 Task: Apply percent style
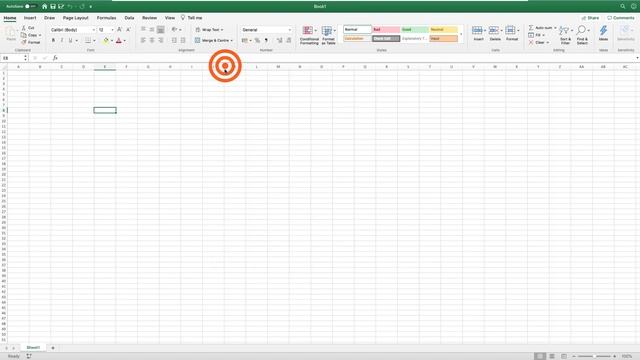tap(257, 40)
